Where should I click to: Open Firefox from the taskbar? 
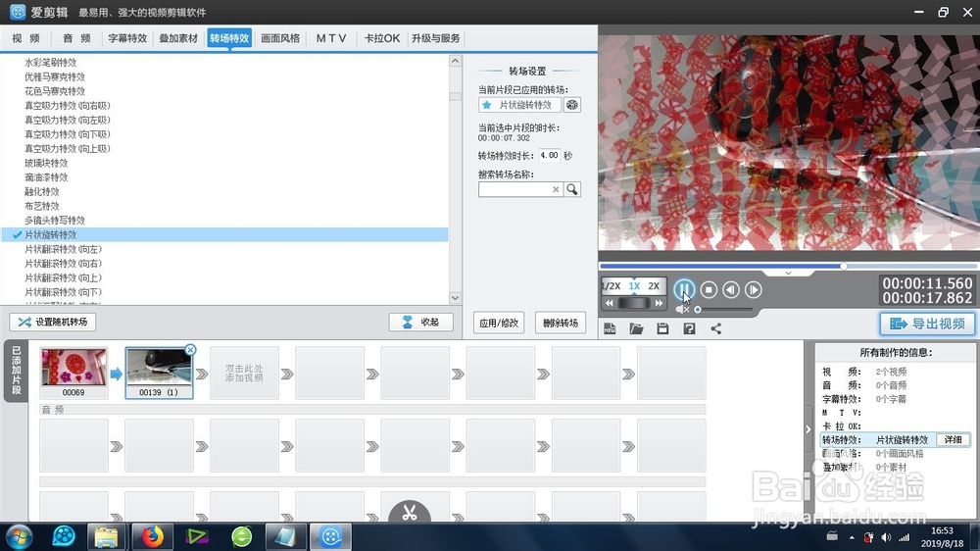point(152,536)
